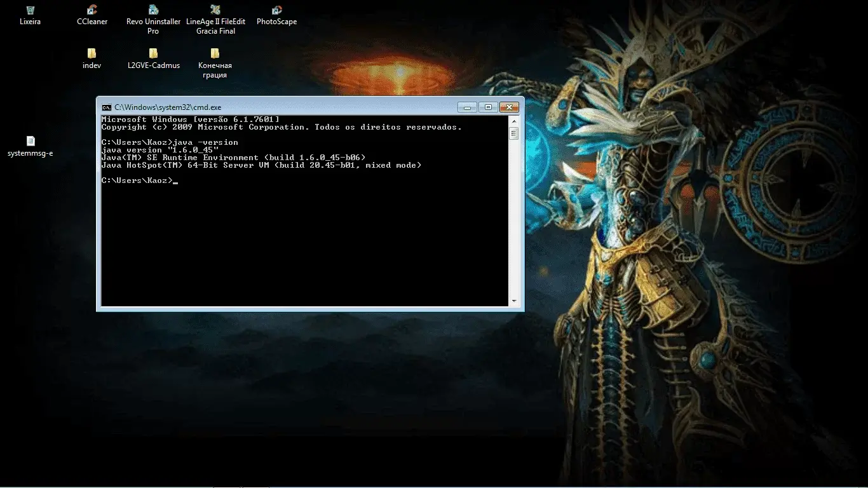Screen dimensions: 868x488
Task: Click the C:\Users\Kaoz>java -version line
Action: click(x=170, y=142)
